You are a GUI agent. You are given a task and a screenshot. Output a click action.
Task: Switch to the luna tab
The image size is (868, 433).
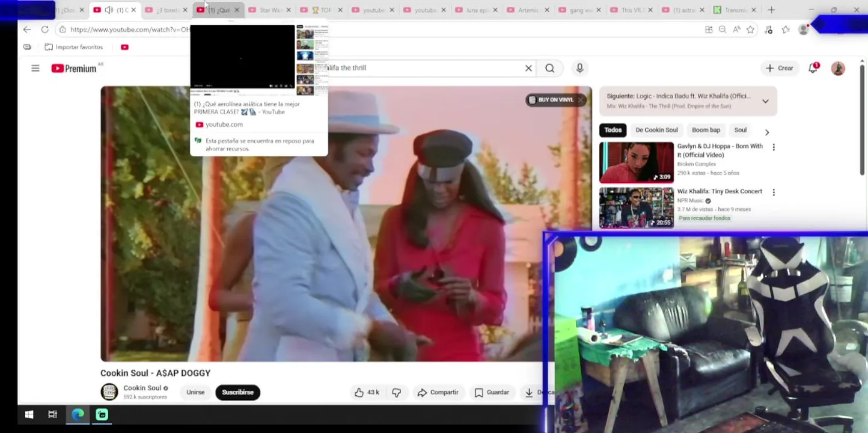(x=477, y=10)
